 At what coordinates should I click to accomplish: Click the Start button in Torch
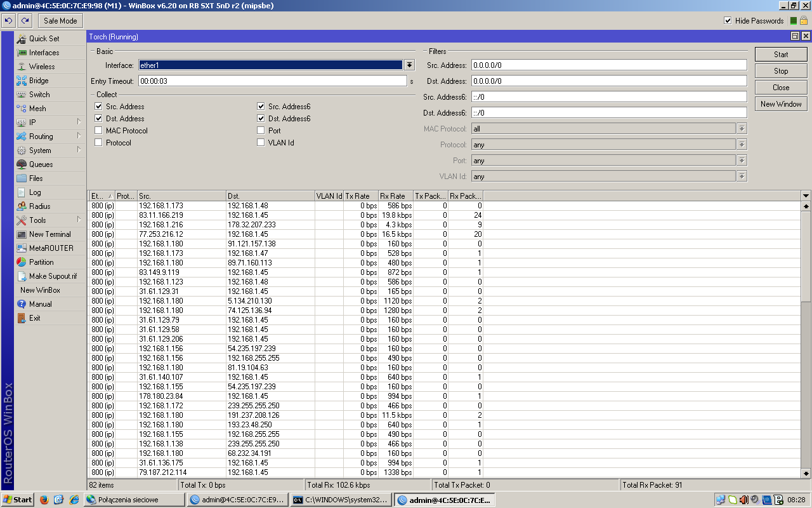(781, 55)
